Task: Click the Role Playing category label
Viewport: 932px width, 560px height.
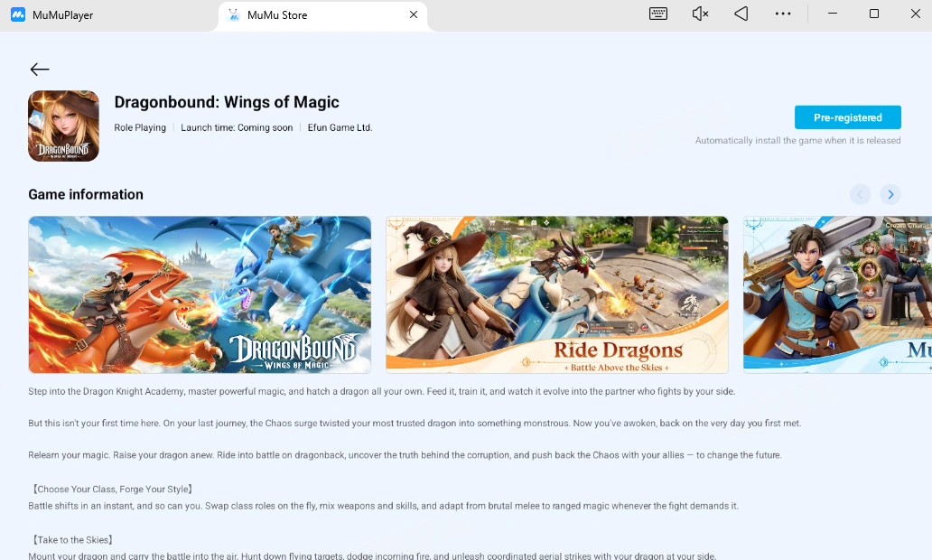Action: 140,128
